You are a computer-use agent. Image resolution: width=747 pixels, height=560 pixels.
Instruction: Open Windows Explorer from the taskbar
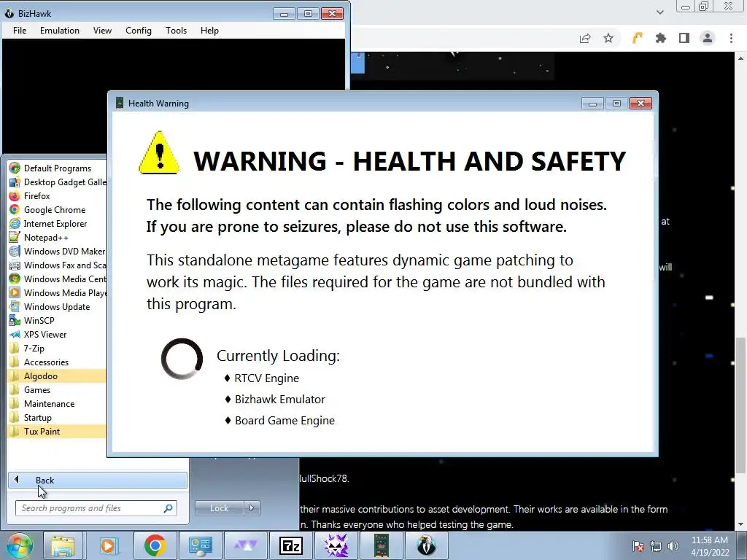pos(63,545)
